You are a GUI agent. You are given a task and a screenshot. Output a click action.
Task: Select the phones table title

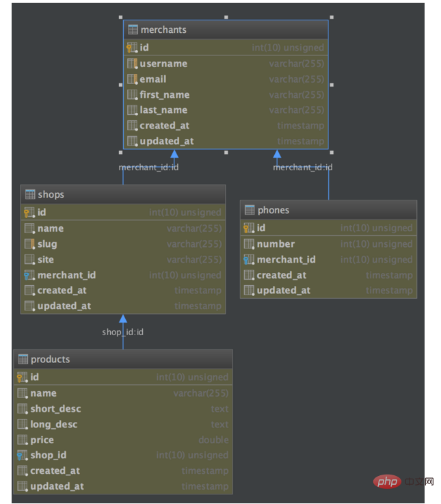[x=273, y=210]
